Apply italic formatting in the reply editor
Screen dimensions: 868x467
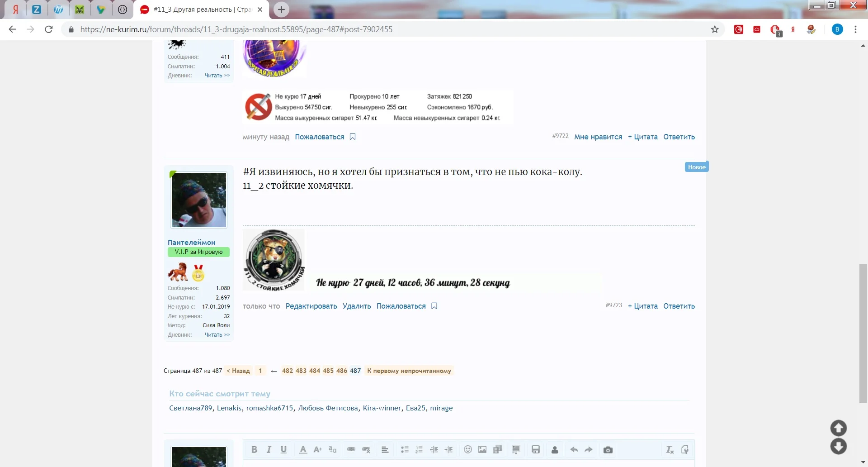(269, 449)
